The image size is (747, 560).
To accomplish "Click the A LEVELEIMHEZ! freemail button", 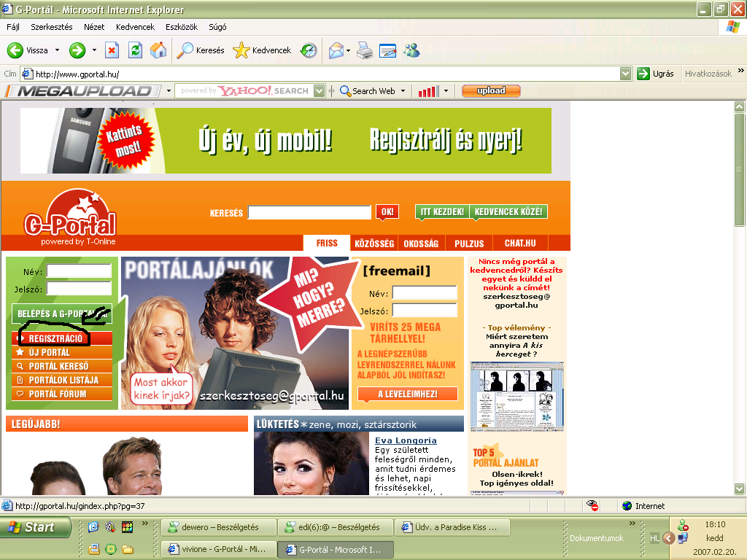I will tap(408, 394).
